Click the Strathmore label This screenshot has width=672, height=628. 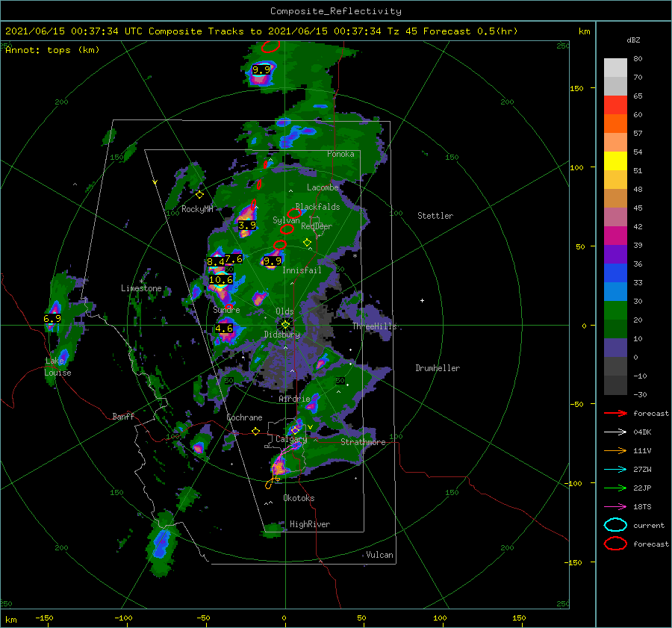point(363,442)
